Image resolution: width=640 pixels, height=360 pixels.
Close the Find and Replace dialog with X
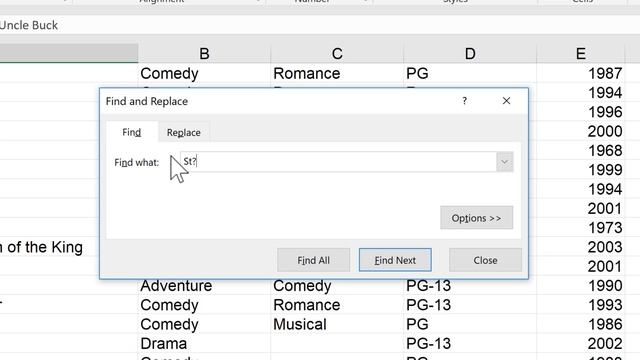(506, 101)
